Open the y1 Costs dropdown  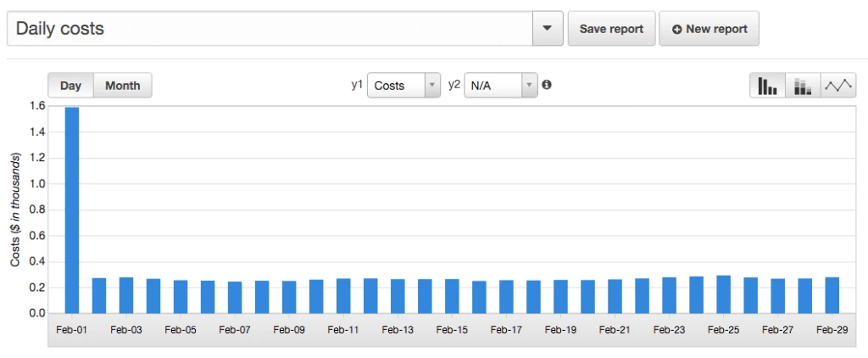pos(403,86)
